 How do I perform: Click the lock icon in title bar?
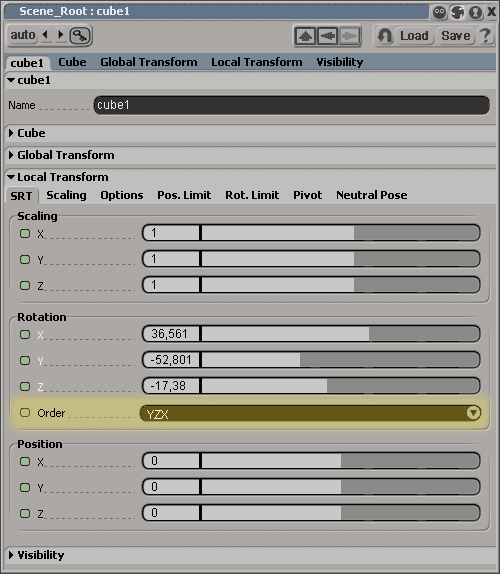475,12
